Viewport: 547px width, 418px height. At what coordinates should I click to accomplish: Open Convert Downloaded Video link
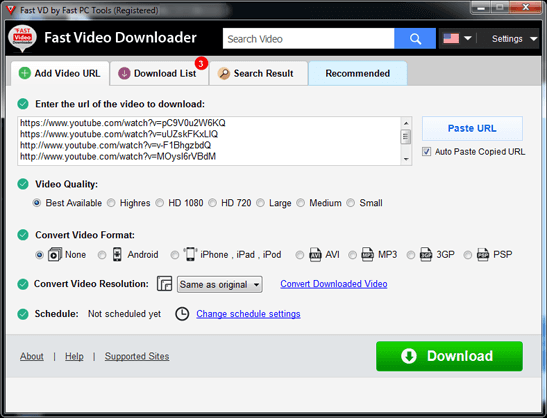pos(334,284)
